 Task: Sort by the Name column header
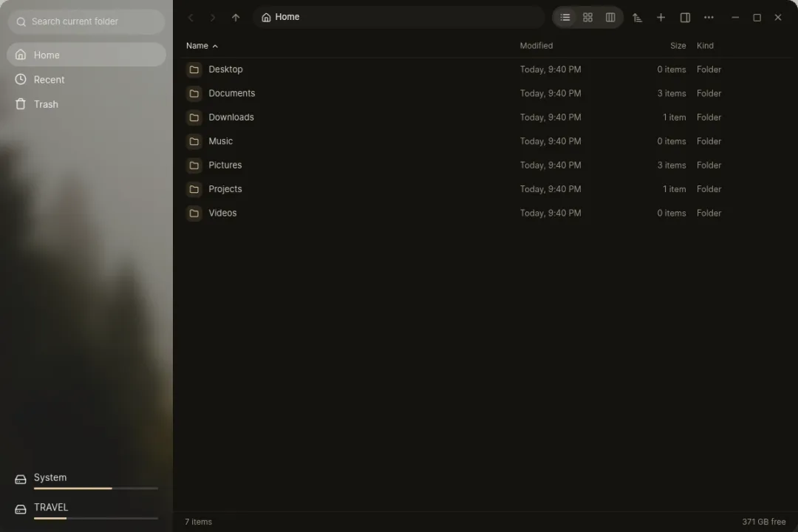(x=202, y=46)
